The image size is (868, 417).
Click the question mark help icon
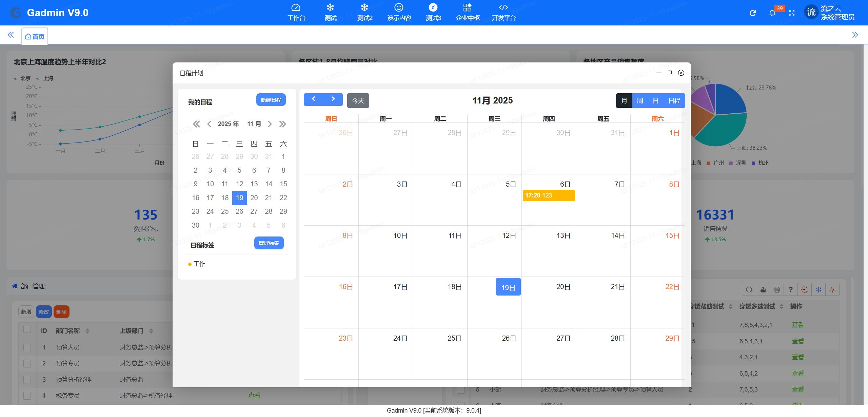(791, 289)
